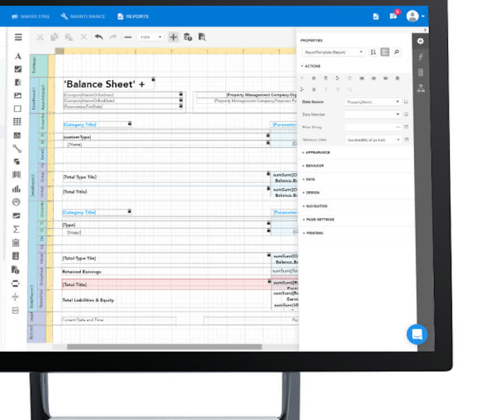Expand the Navigation section
Image resolution: width=504 pixels, height=420 pixels.
click(x=315, y=206)
